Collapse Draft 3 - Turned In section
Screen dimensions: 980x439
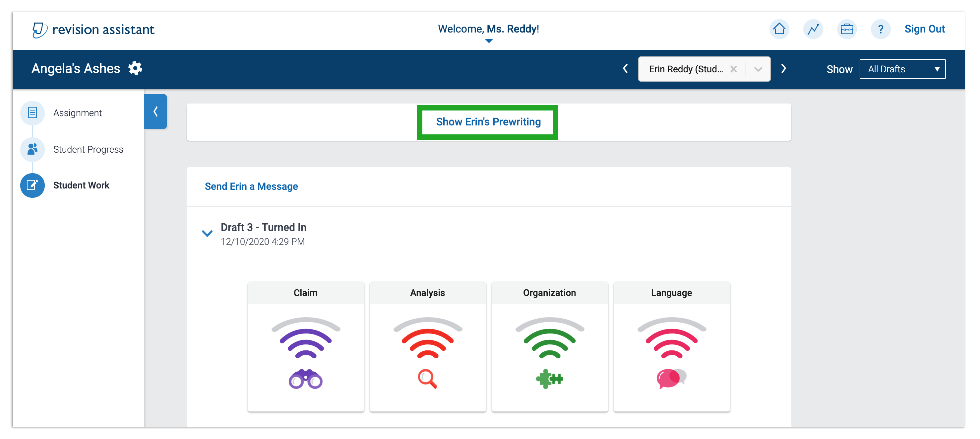(x=207, y=233)
